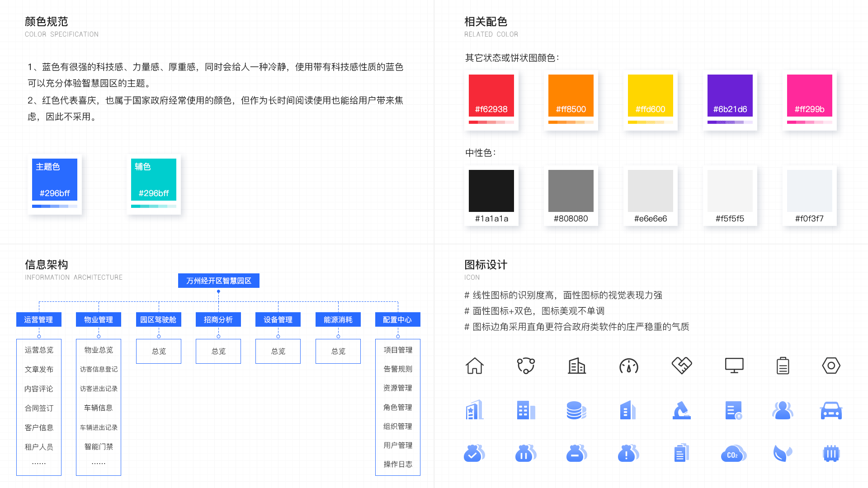Click the 告警规则 item

point(398,369)
